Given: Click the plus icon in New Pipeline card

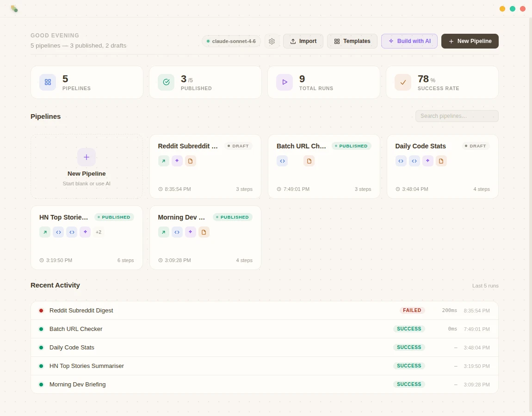Looking at the screenshot, I should click(87, 157).
